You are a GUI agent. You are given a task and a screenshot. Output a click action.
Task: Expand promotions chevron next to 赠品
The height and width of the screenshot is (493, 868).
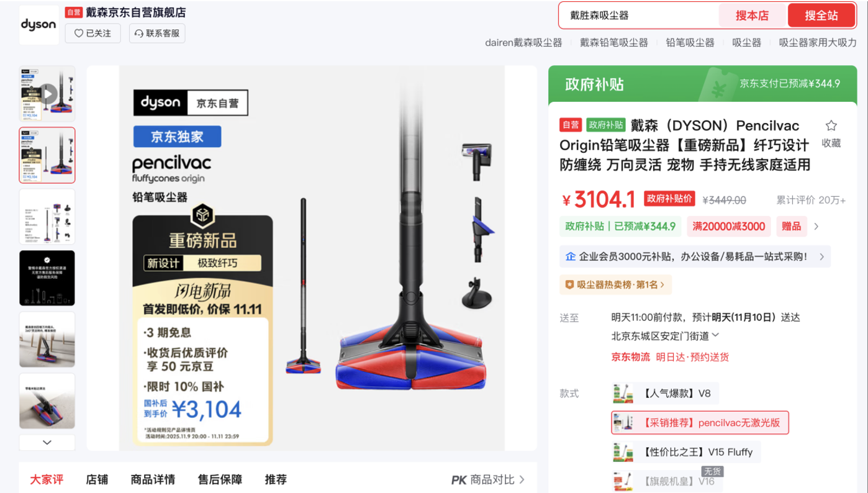[x=816, y=227]
